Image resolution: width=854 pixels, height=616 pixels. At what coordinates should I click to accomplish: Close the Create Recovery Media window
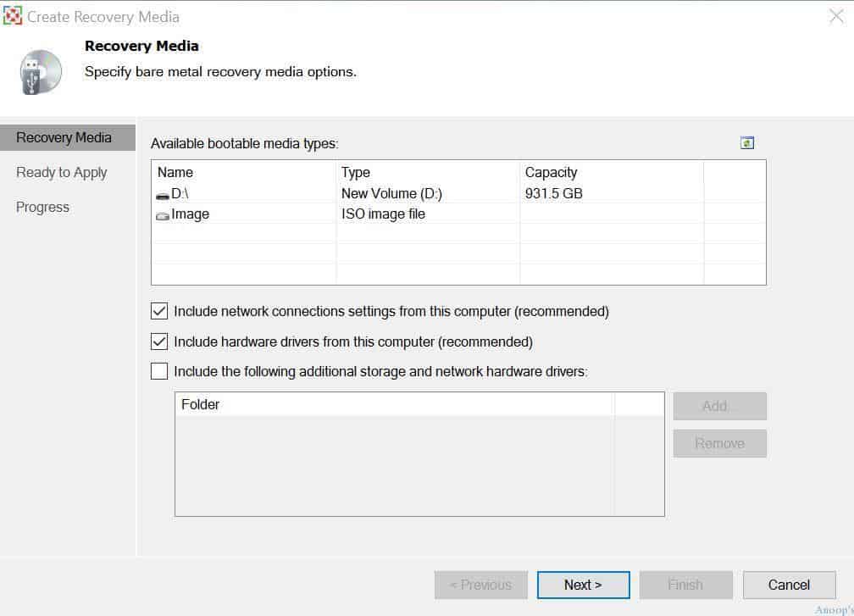[836, 16]
